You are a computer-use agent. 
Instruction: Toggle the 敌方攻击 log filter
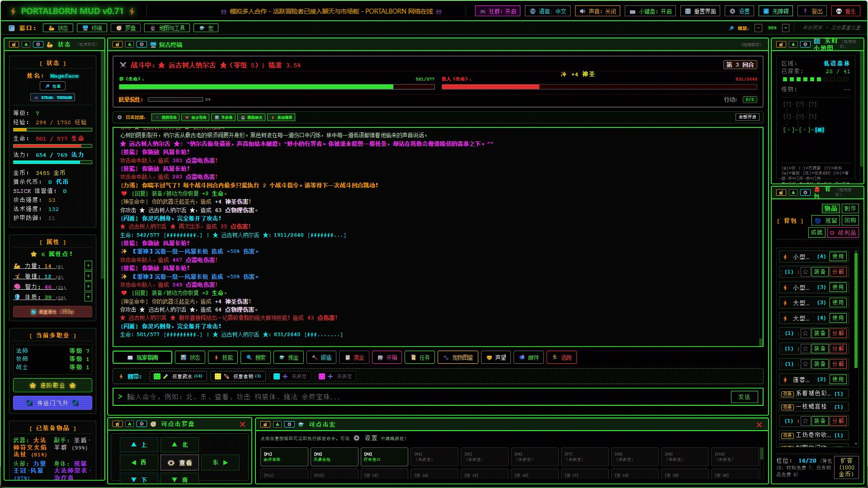click(x=195, y=117)
